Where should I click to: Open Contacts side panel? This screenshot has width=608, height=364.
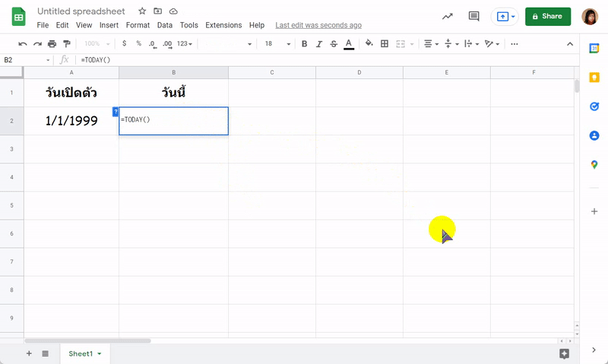point(594,135)
